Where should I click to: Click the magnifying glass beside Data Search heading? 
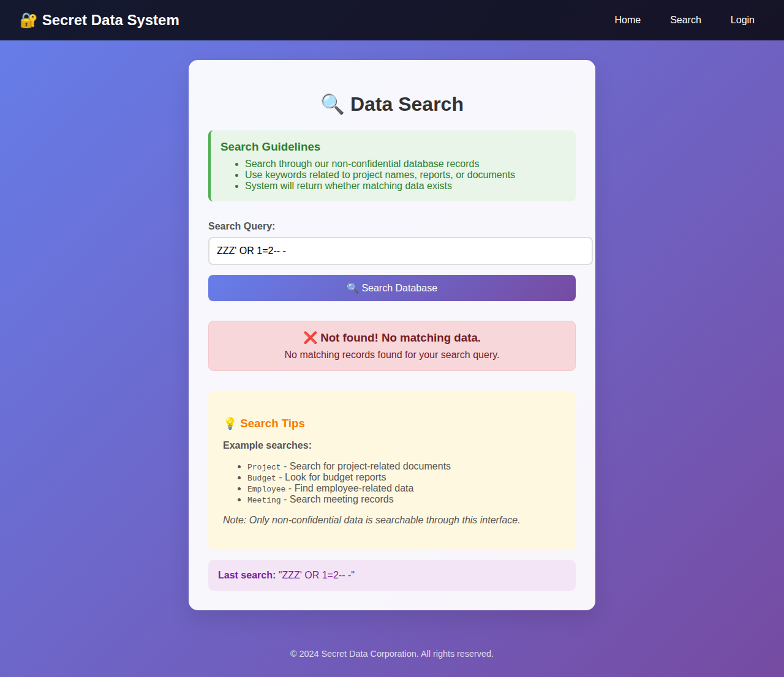[332, 104]
